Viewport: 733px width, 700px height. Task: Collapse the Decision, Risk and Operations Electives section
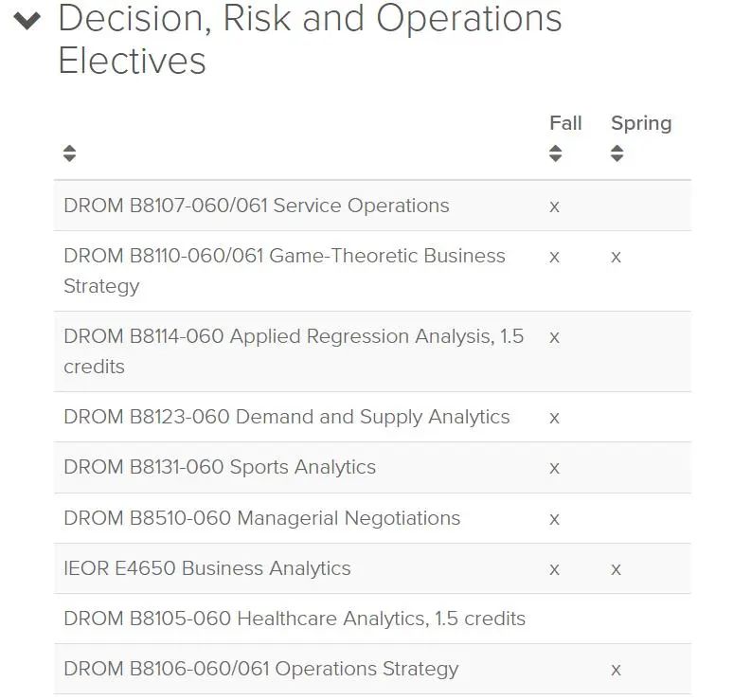coord(27,20)
